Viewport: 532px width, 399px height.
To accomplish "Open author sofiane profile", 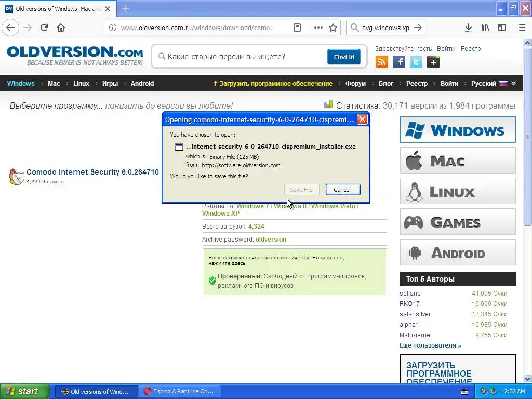I will [x=410, y=294].
